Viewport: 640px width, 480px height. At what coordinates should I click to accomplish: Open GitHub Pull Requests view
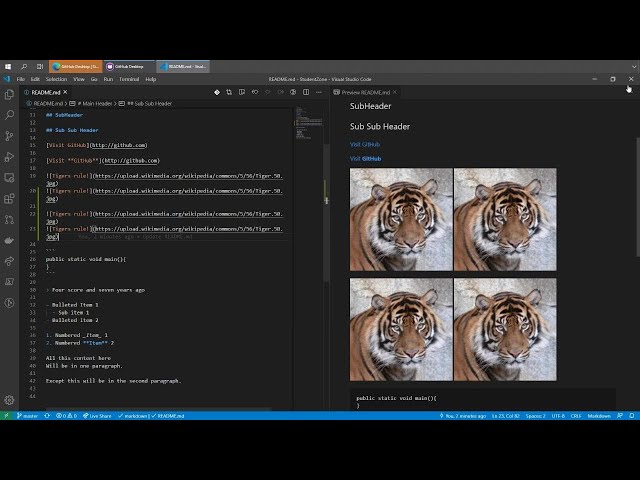9,219
